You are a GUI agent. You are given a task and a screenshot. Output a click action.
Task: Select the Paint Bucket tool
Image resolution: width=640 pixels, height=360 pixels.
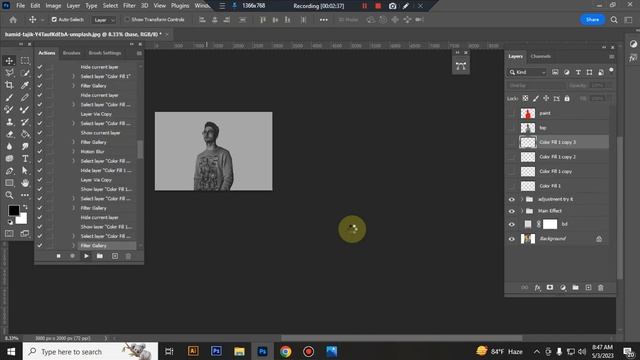[25, 134]
